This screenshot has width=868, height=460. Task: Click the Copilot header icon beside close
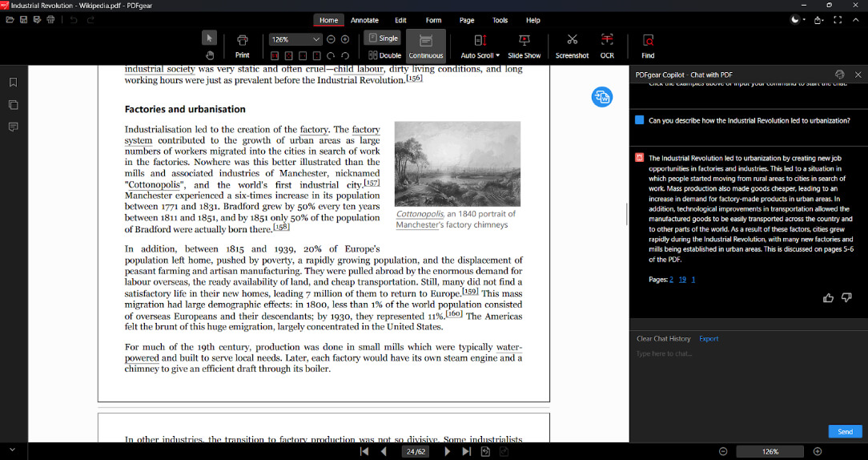[x=840, y=75]
